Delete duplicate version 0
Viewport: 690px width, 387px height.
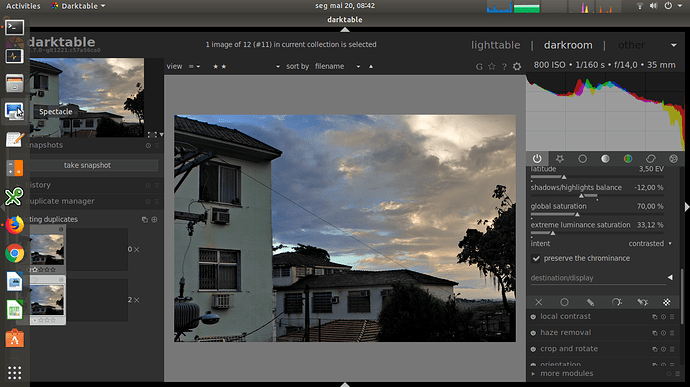coord(136,250)
